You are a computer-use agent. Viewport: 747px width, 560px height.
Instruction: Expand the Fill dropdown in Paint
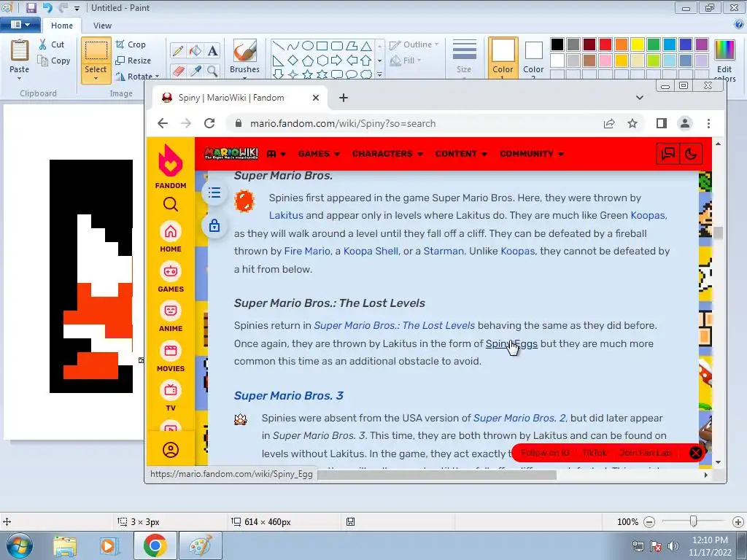[x=419, y=61]
